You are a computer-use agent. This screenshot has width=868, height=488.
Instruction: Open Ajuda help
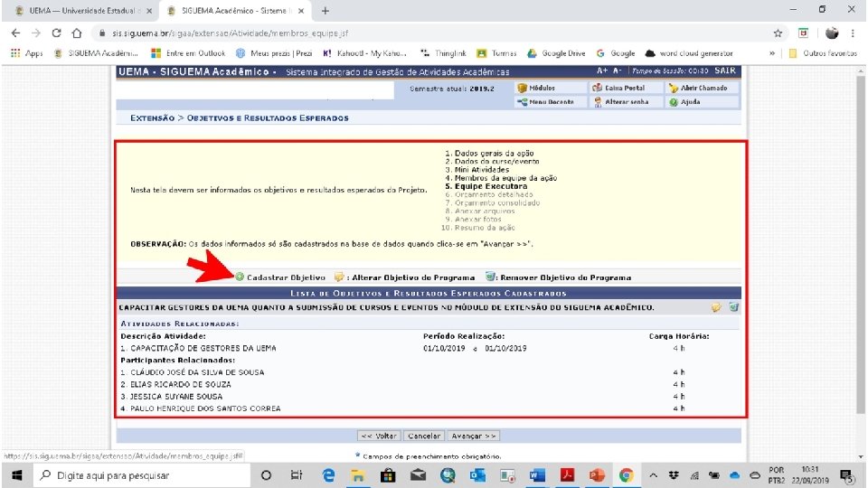[684, 102]
